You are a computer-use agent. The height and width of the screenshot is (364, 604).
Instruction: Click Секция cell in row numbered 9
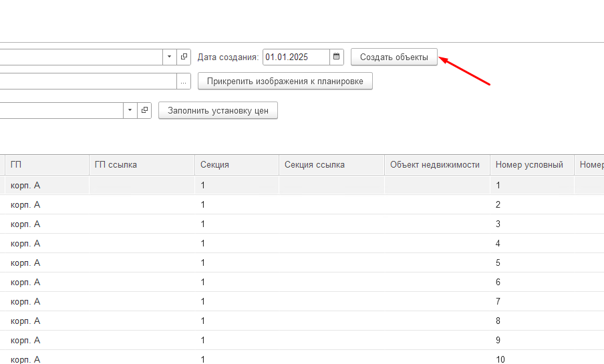[x=237, y=340]
